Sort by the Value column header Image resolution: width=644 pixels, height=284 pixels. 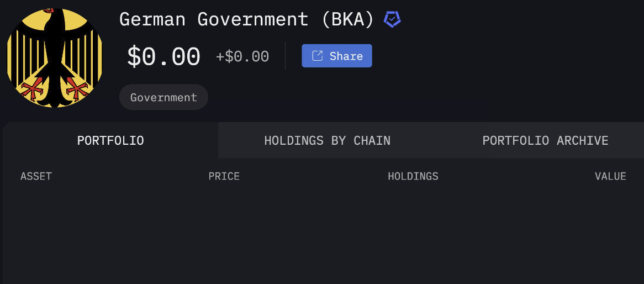pyautogui.click(x=610, y=176)
